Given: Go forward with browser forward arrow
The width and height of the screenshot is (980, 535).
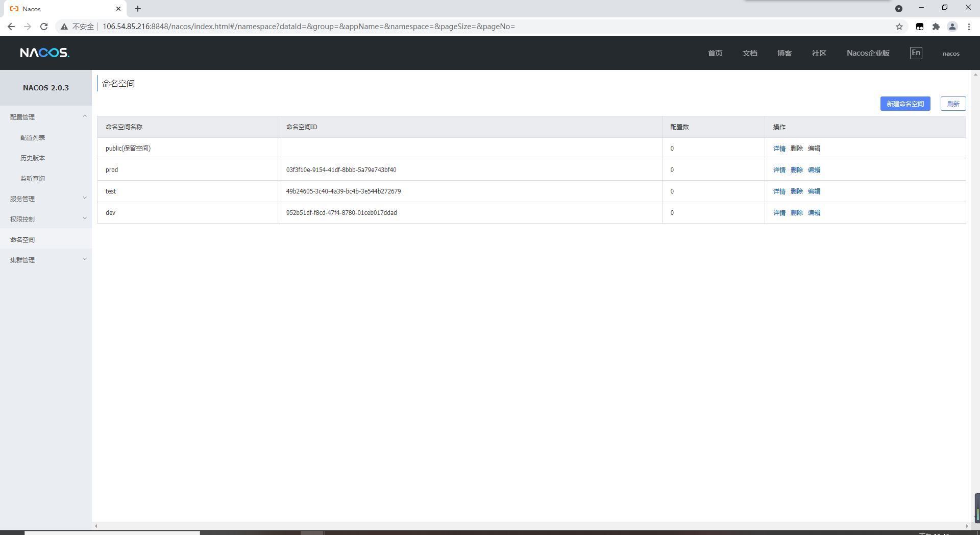Looking at the screenshot, I should tap(28, 27).
